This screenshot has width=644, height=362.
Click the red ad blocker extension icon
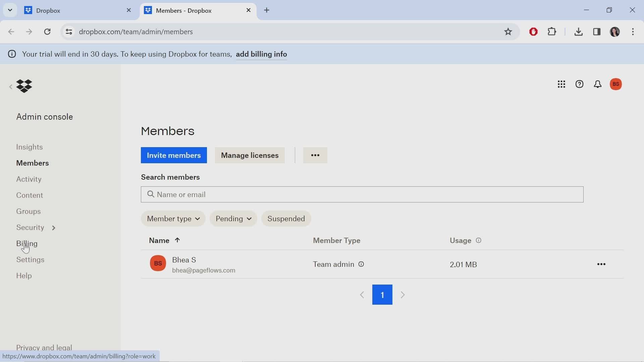[x=534, y=32]
